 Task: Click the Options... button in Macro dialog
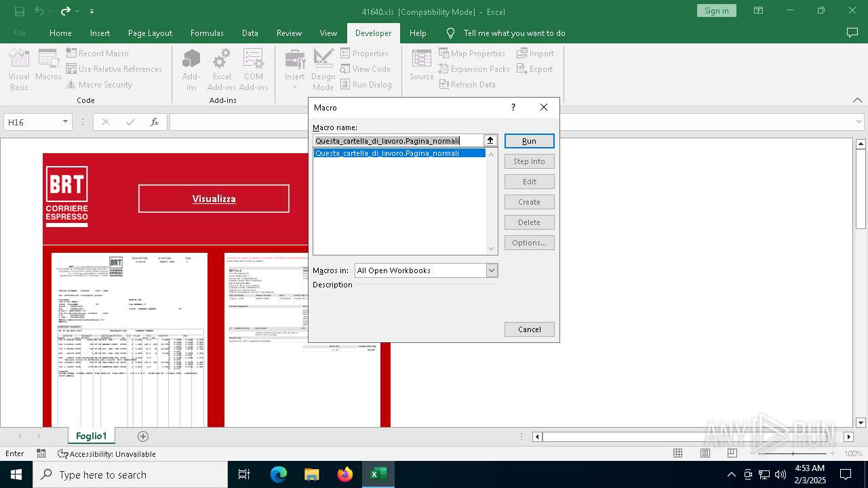pos(529,243)
